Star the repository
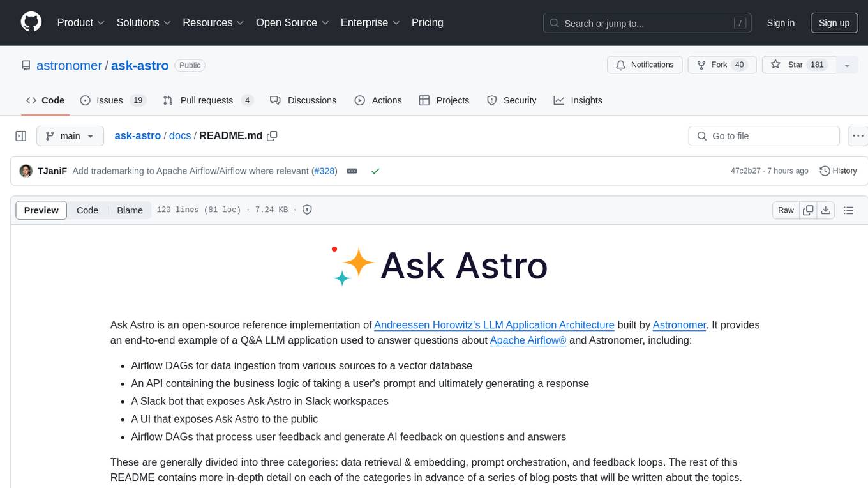 799,65
